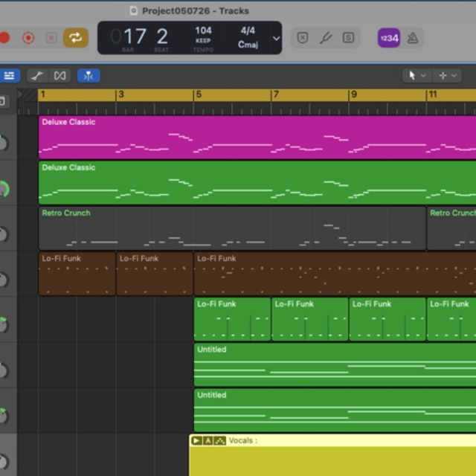Screen dimensions: 476x476
Task: Click bar 7 in the ruler
Action: pyautogui.click(x=276, y=94)
